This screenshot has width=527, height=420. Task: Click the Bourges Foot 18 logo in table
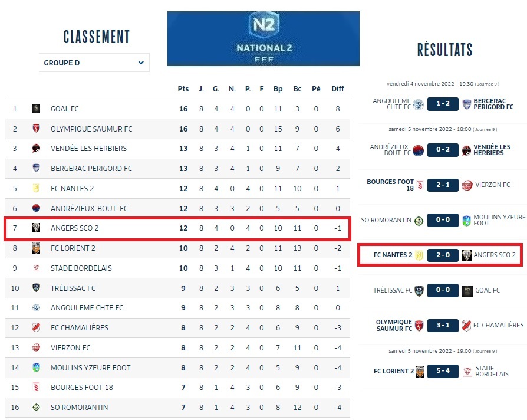pyautogui.click(x=36, y=388)
